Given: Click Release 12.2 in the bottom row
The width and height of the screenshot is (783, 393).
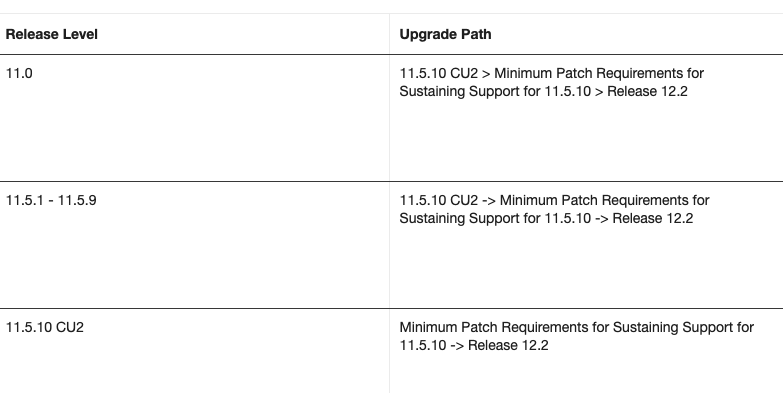Looking at the screenshot, I should tap(508, 345).
